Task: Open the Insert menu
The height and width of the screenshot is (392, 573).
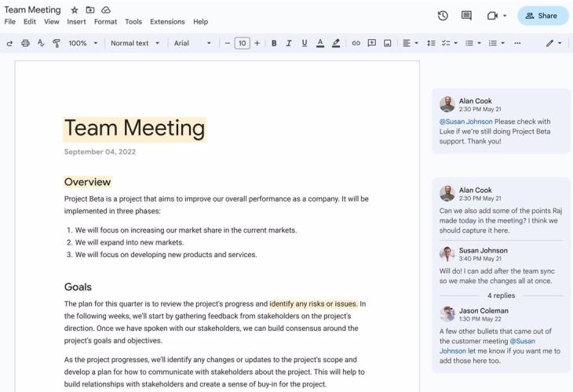Action: [x=76, y=22]
